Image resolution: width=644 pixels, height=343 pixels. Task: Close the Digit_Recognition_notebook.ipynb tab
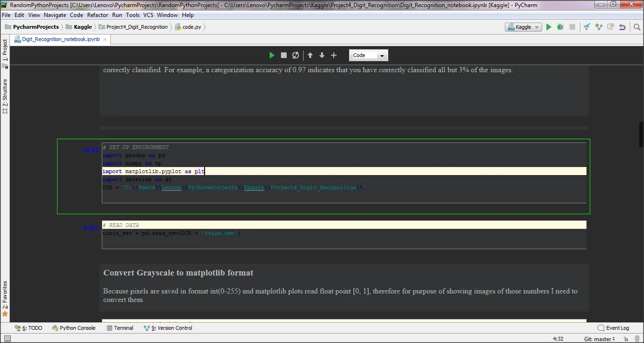click(x=105, y=39)
